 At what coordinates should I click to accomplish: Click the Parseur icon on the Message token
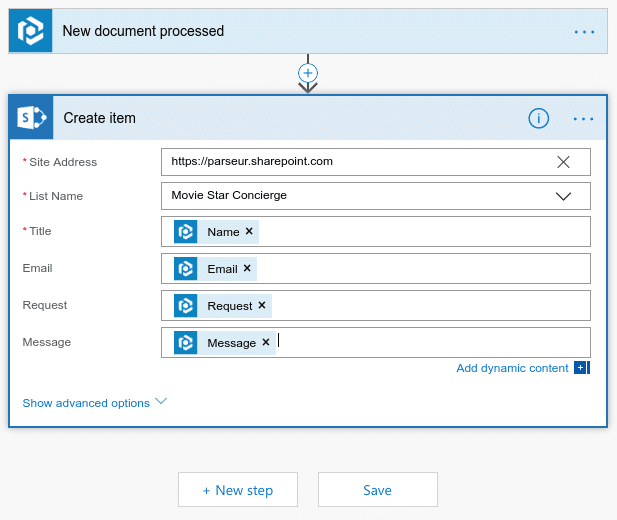click(186, 342)
